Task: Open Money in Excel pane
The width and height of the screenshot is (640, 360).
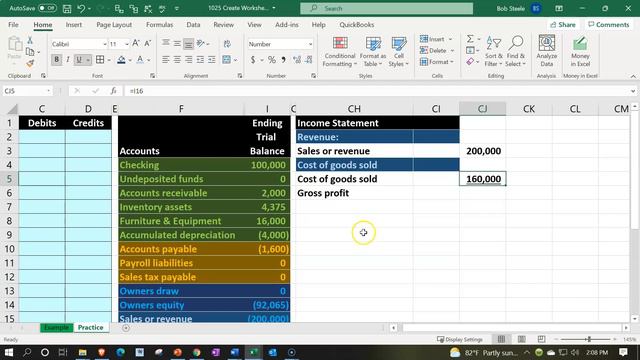Action: (580, 51)
